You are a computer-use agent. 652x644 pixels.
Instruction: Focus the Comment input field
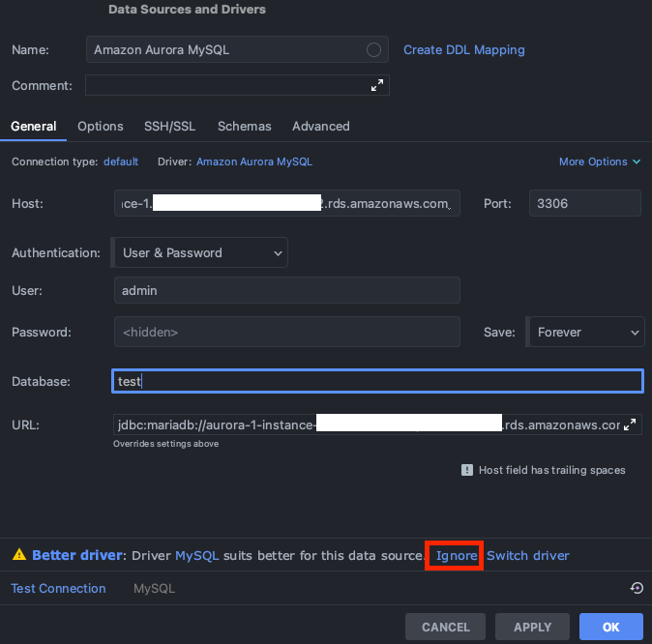pos(237,85)
